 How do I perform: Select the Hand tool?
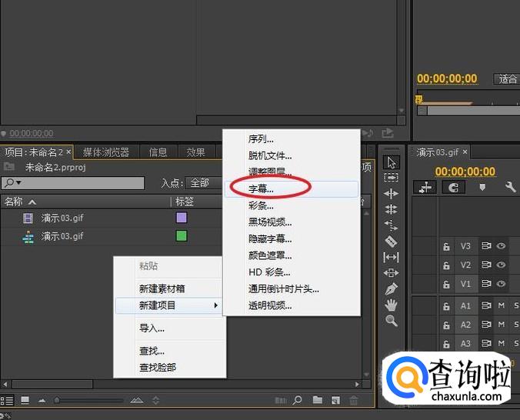pos(391,305)
